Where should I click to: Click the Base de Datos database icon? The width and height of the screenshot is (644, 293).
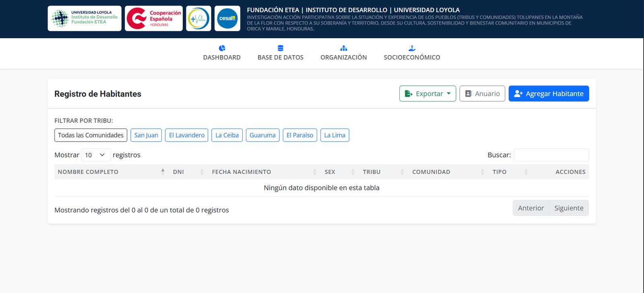tap(281, 48)
